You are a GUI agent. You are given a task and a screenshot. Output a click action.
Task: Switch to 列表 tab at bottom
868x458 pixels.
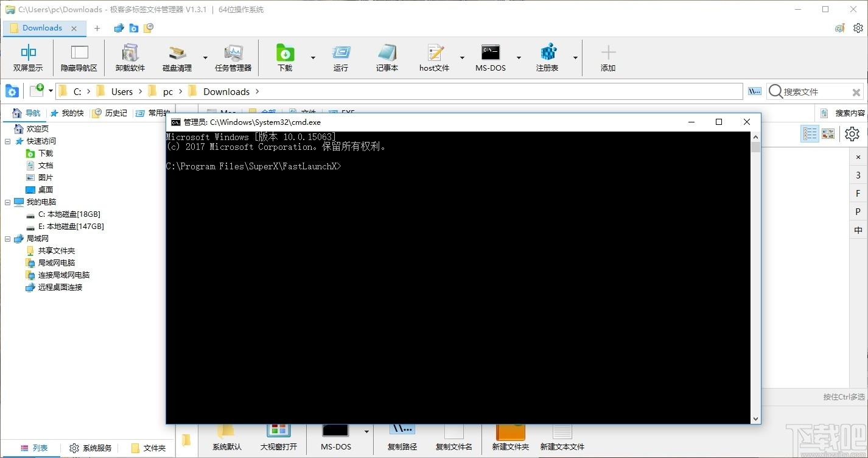[x=33, y=448]
